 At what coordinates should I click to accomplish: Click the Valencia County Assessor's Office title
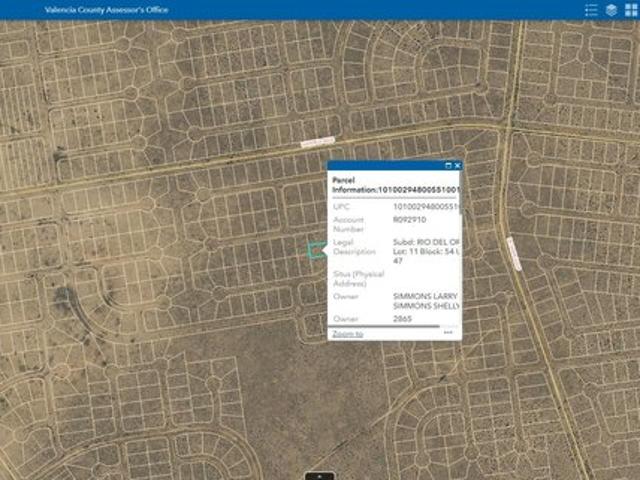tap(107, 10)
